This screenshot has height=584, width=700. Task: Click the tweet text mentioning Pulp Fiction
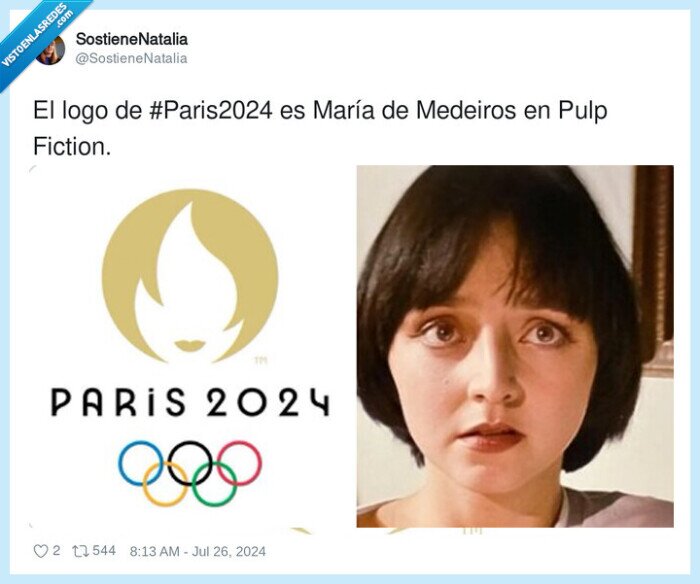pyautogui.click(x=320, y=129)
